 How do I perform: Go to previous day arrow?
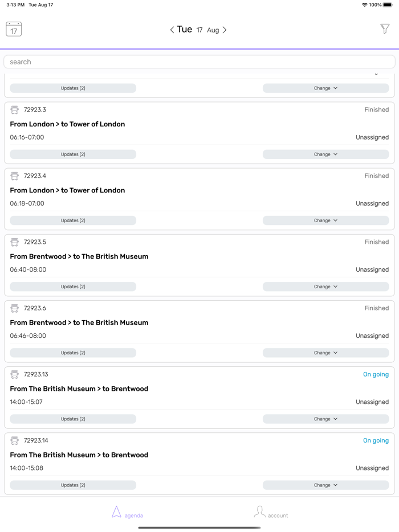[x=172, y=30]
